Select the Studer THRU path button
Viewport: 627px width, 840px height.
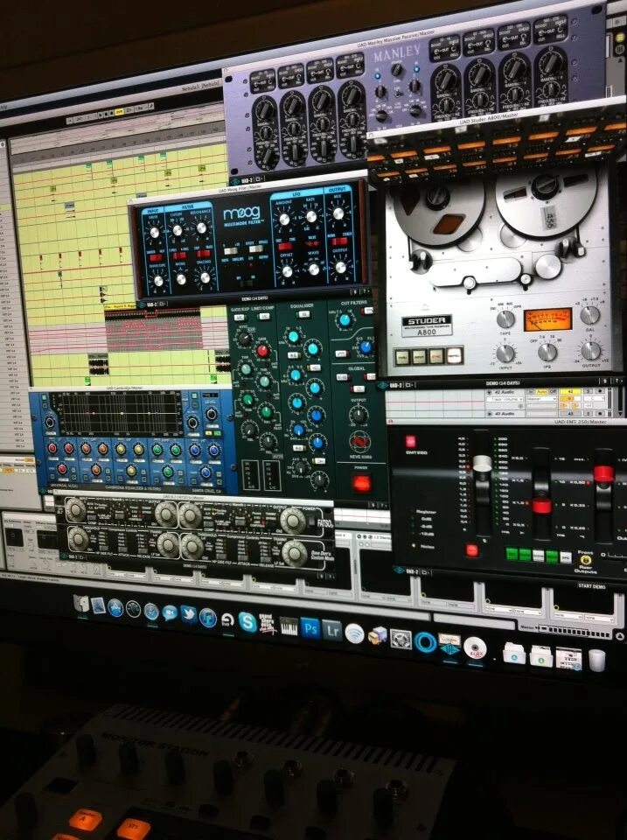pos(401,356)
